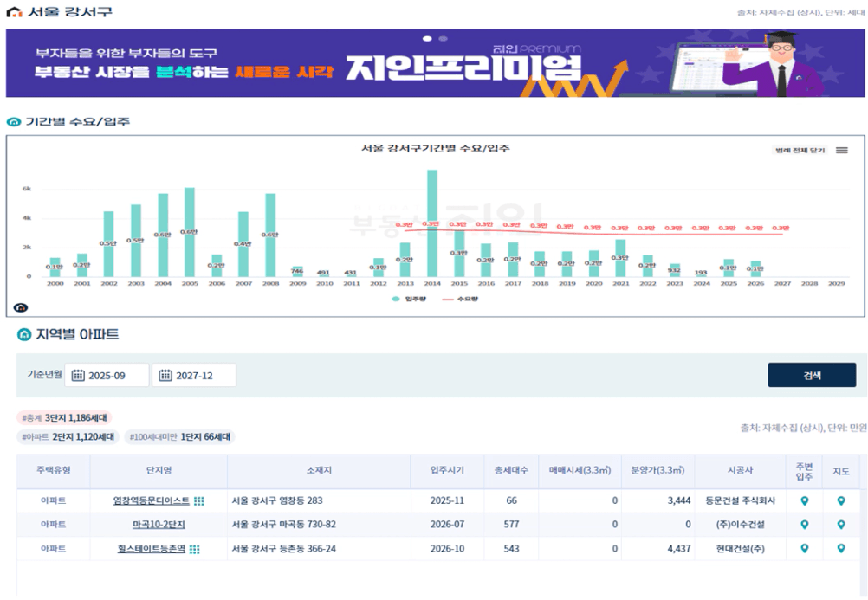
Task: Click grid icon next to 힐스테이트등촌역
Action: [x=194, y=549]
